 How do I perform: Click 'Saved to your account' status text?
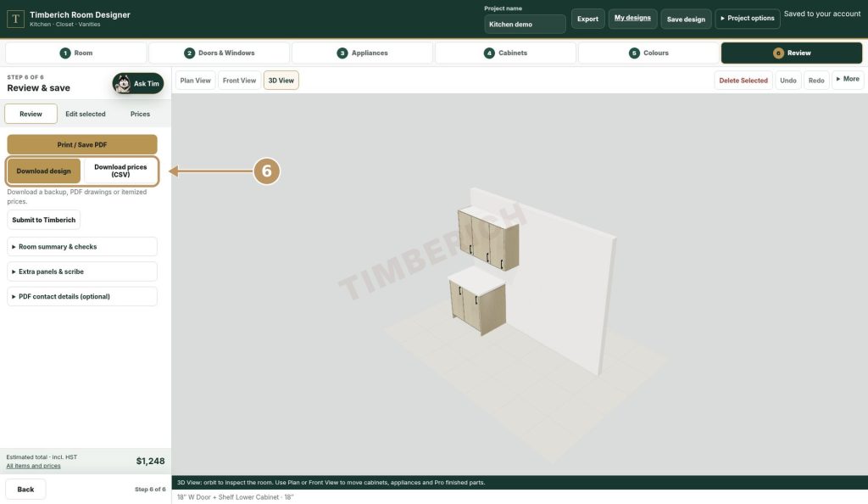point(822,14)
